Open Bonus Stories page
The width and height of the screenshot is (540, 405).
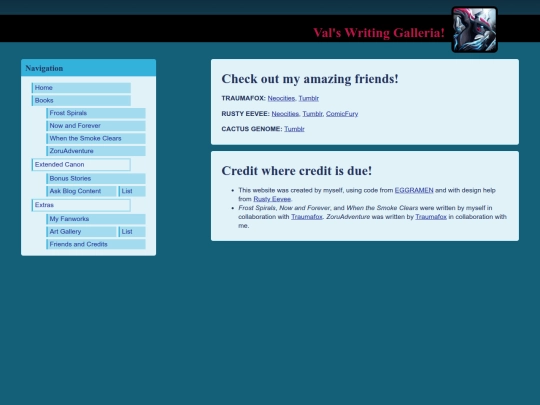point(96,179)
